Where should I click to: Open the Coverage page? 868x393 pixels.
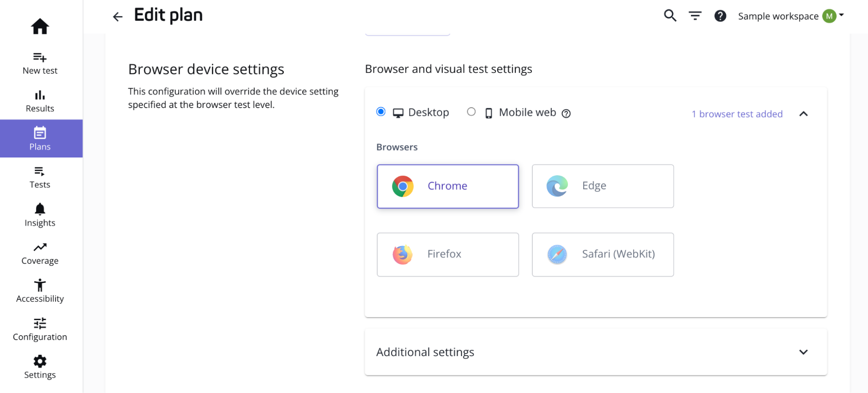coord(40,253)
